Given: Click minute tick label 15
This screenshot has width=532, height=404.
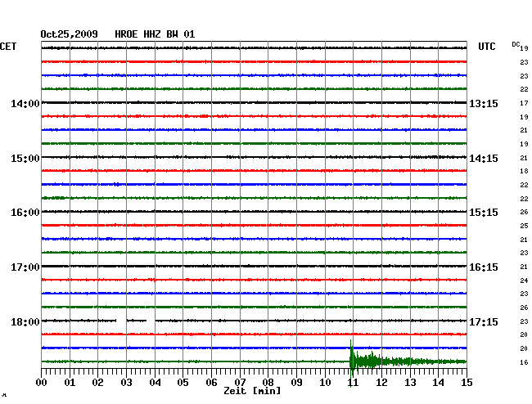Looking at the screenshot, I should coord(467,383).
